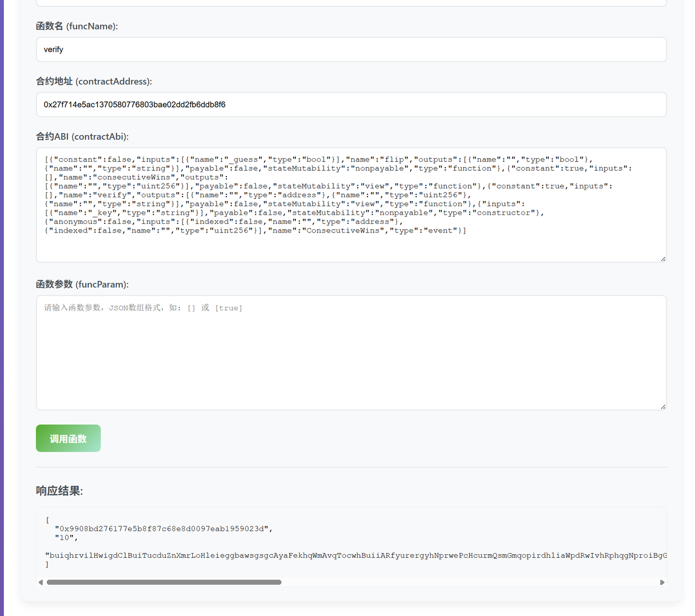Click the "10" value in response output
This screenshot has width=695, height=616.
coord(66,538)
